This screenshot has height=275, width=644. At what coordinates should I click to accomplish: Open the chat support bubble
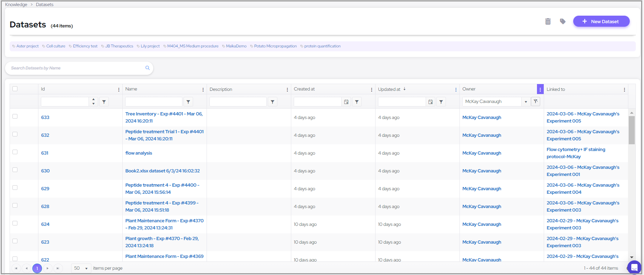[x=634, y=267]
